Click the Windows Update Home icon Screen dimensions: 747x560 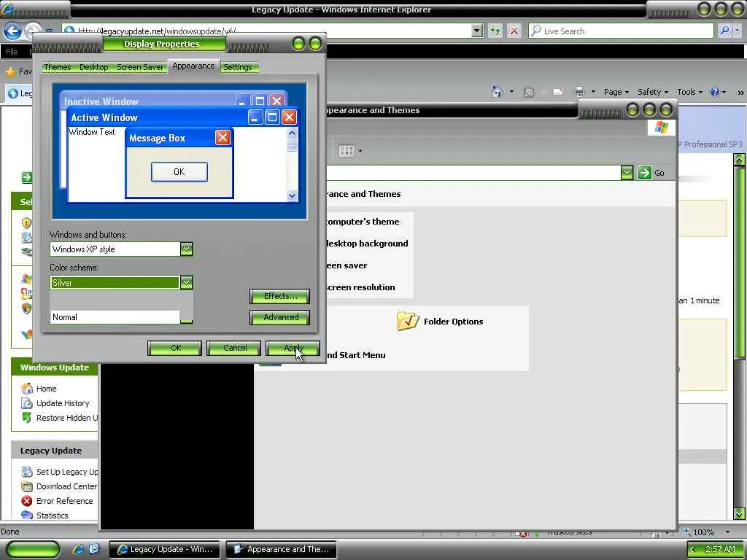(x=27, y=389)
